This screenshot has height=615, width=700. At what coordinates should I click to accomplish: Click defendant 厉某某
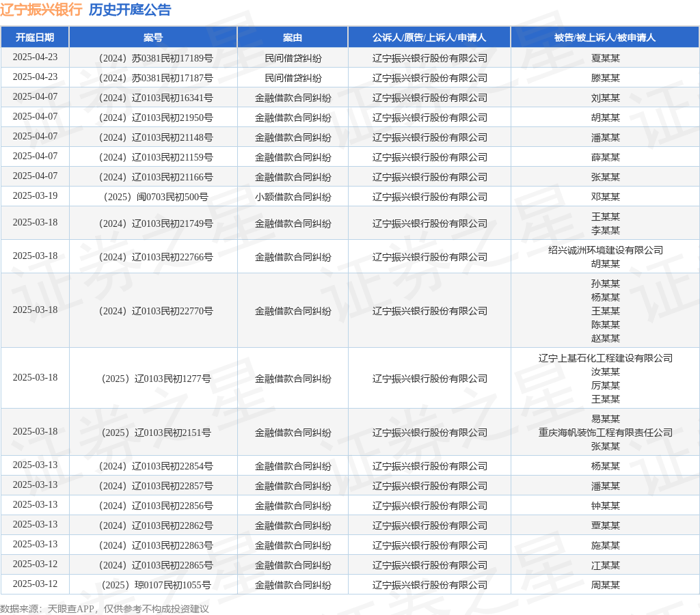point(606,385)
